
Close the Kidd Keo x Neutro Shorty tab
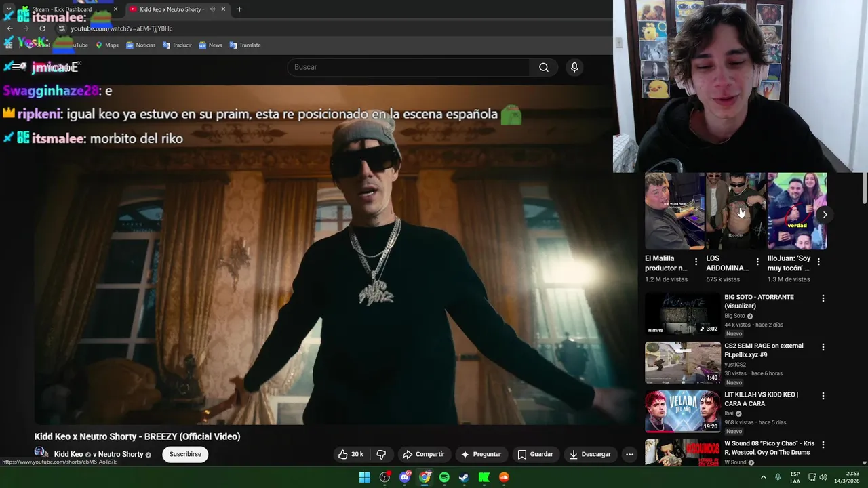click(223, 9)
